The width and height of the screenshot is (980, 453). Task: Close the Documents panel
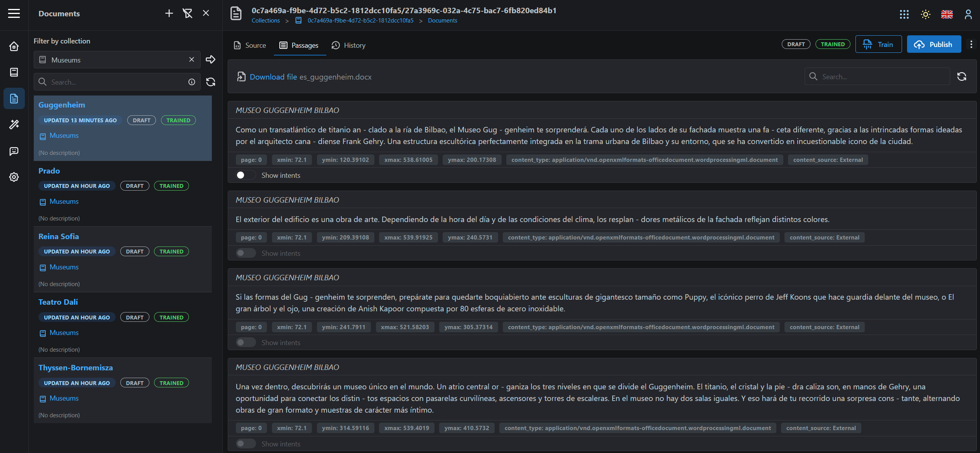coord(206,13)
